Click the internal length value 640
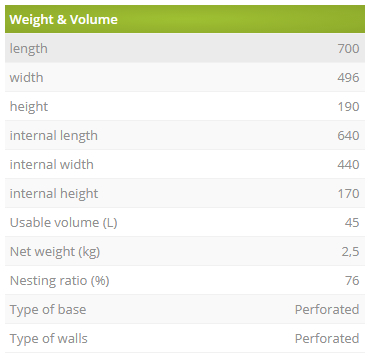Image resolution: width=369 pixels, height=360 pixels. 348,136
